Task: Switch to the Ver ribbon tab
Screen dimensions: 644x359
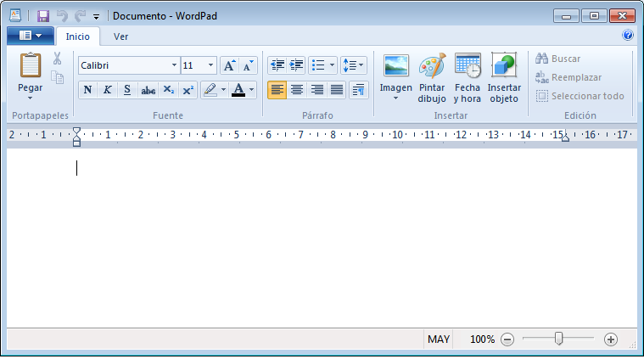Action: 121,36
